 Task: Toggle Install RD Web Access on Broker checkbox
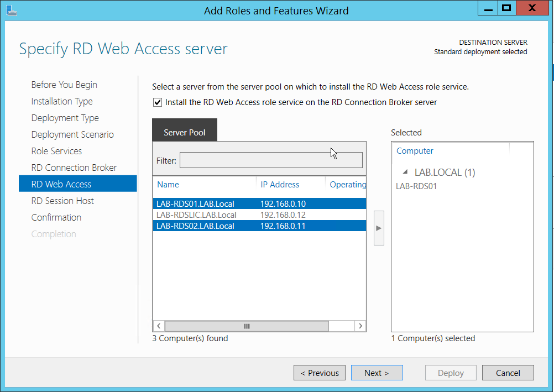(x=158, y=102)
